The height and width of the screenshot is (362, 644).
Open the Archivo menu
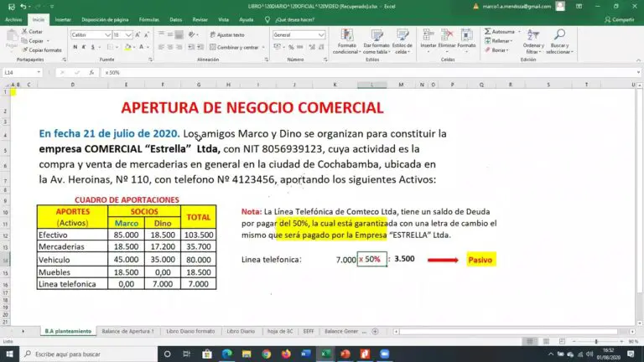(13, 20)
